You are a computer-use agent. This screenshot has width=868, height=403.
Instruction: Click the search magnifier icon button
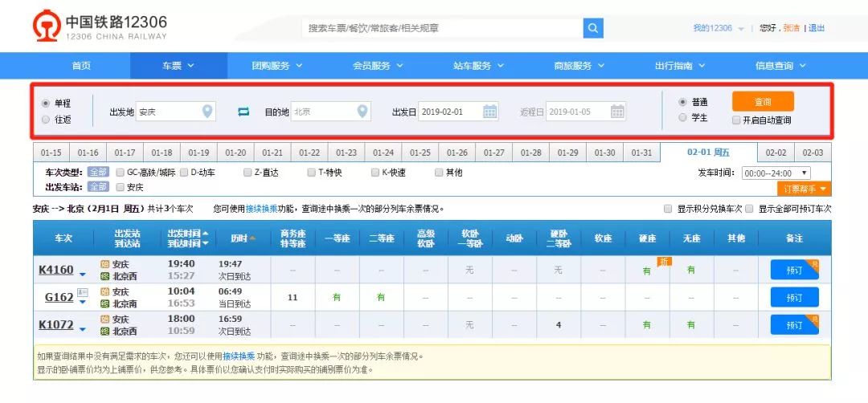[x=593, y=28]
